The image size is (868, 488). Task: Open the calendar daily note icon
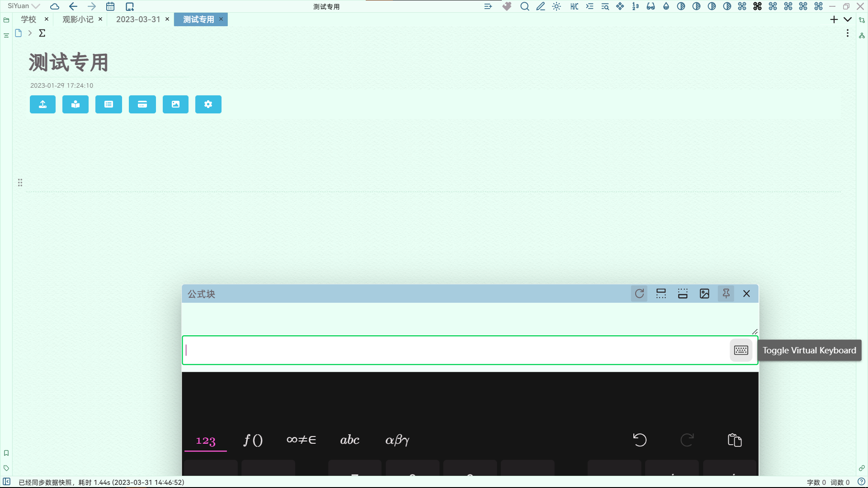pos(110,6)
